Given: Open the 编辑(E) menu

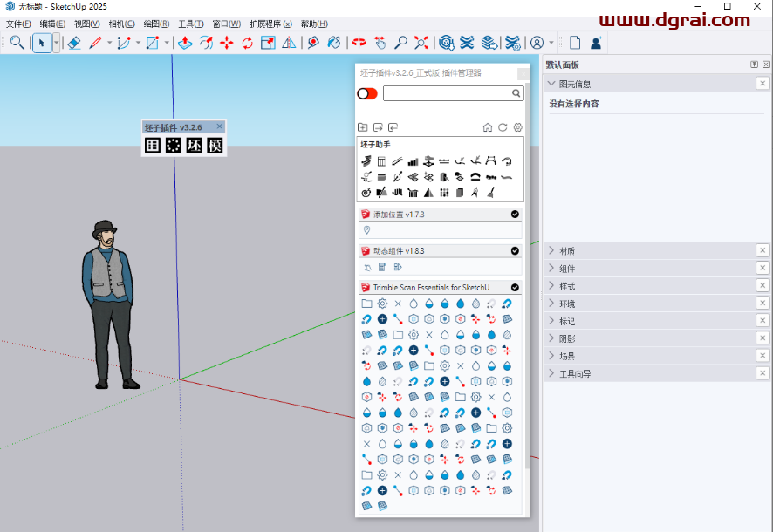Looking at the screenshot, I should pyautogui.click(x=52, y=24).
